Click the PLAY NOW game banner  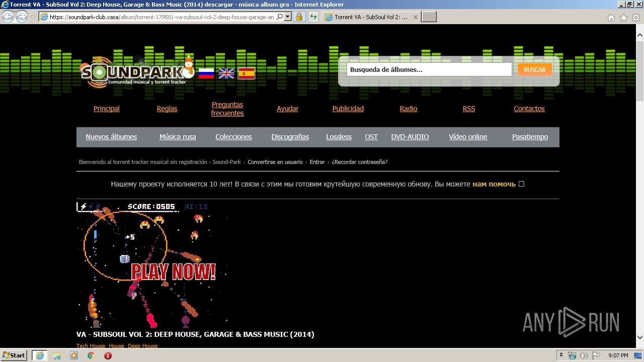(152, 264)
